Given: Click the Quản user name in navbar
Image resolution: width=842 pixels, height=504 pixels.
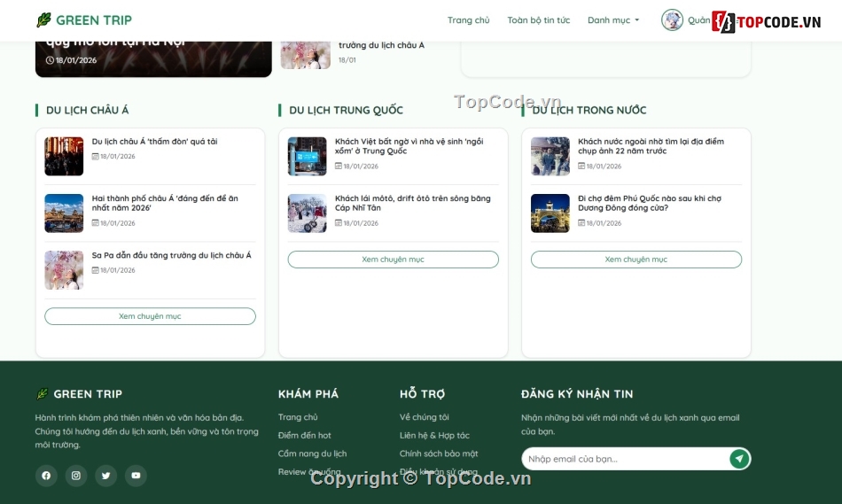Looking at the screenshot, I should click(x=698, y=20).
